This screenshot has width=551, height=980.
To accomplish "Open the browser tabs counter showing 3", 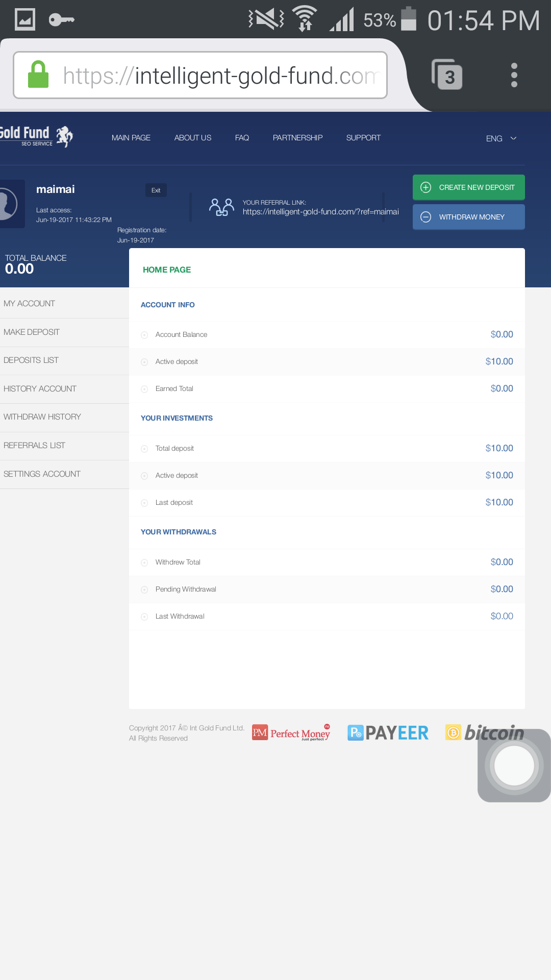I will pos(447,75).
